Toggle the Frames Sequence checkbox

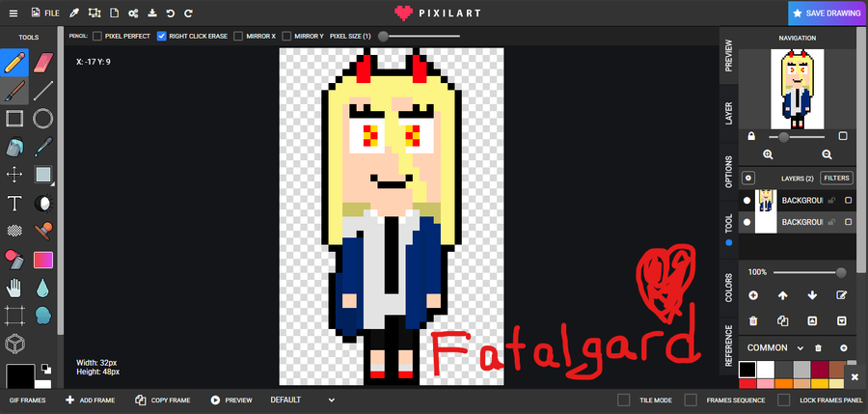[x=691, y=400]
